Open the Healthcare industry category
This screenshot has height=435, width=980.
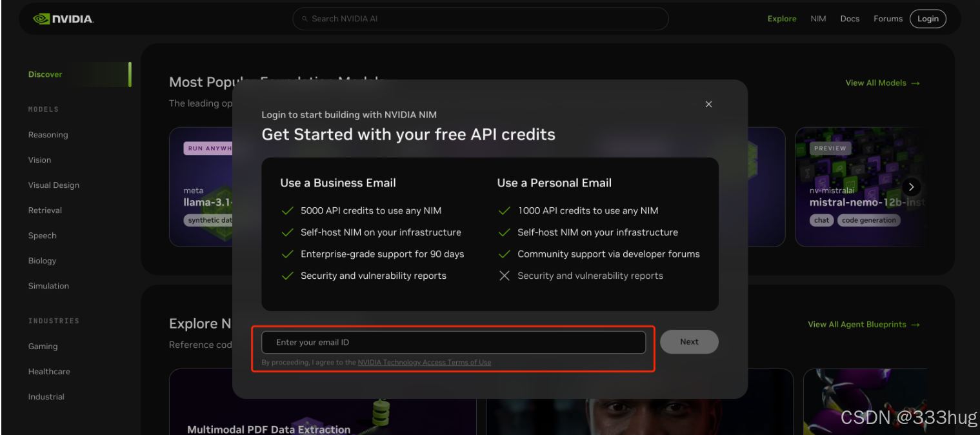pyautogui.click(x=49, y=372)
